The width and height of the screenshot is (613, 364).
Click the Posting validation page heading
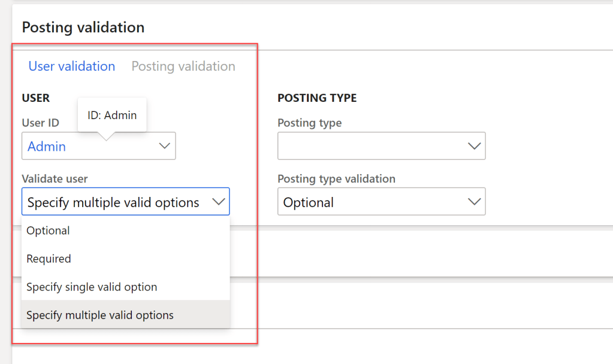83,28
